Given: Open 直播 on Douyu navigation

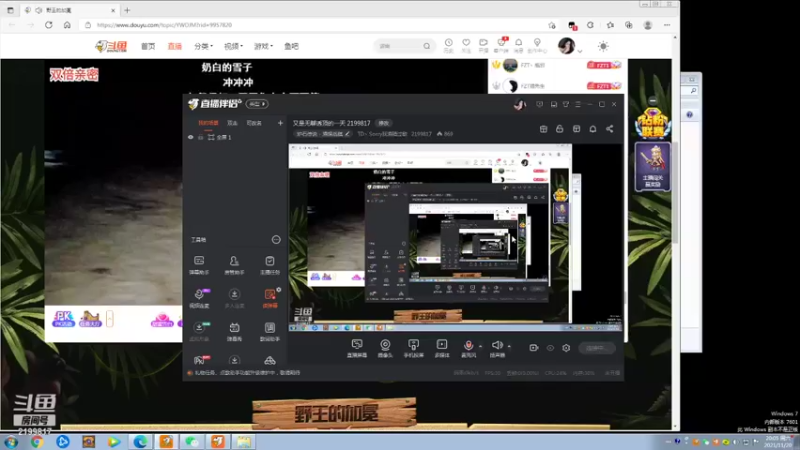Looking at the screenshot, I should tap(175, 46).
